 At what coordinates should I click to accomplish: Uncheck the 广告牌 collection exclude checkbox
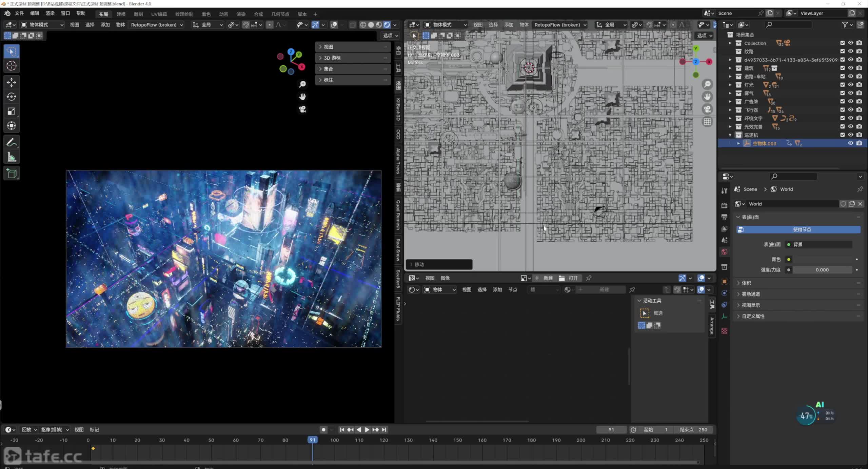(x=842, y=101)
